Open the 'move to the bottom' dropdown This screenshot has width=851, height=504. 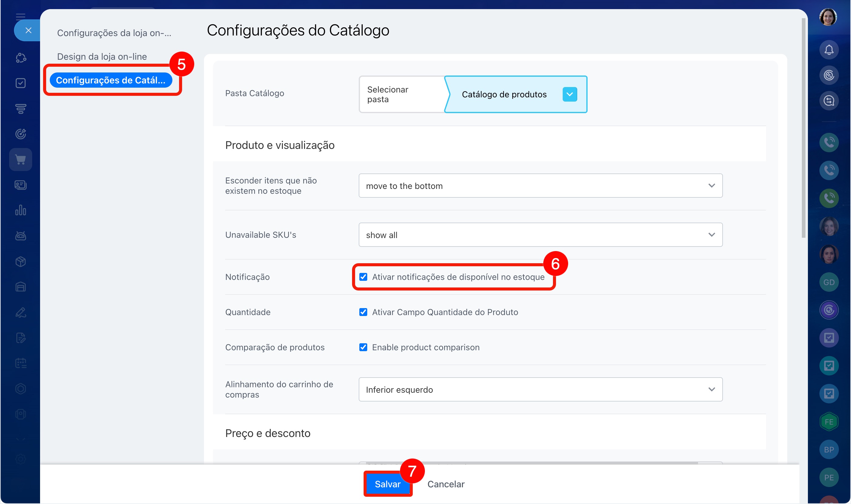540,186
